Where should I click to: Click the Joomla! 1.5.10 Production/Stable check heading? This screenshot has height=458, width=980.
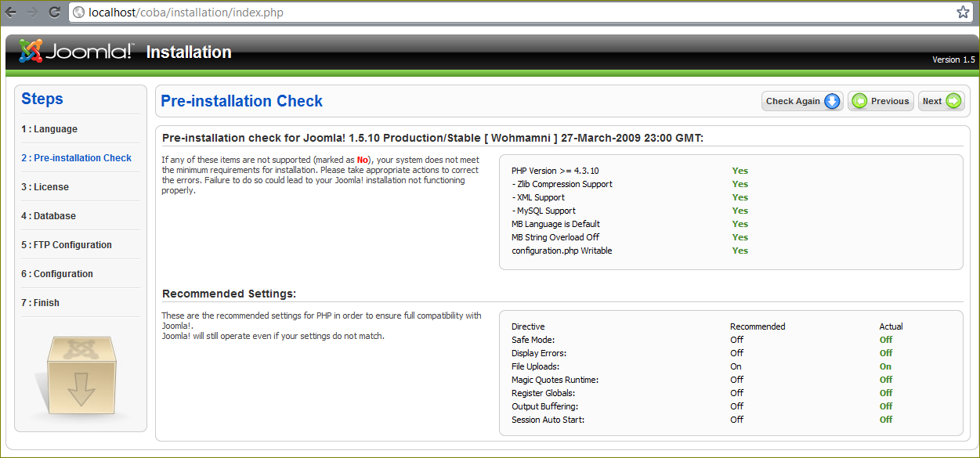(x=432, y=138)
